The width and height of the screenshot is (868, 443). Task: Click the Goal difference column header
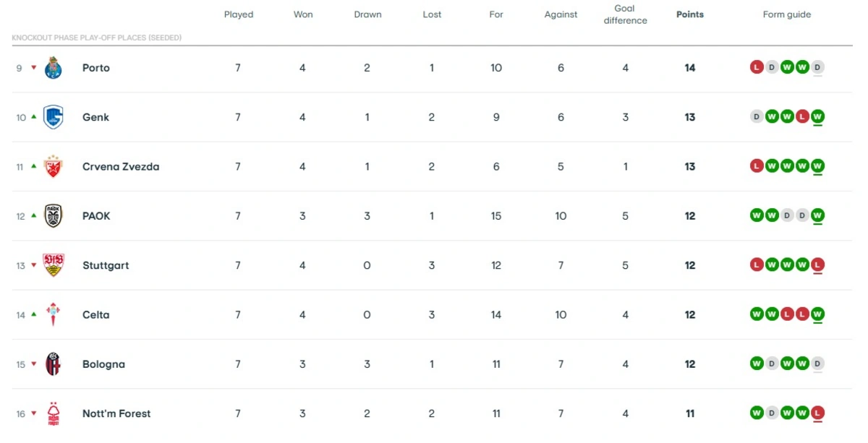point(625,14)
